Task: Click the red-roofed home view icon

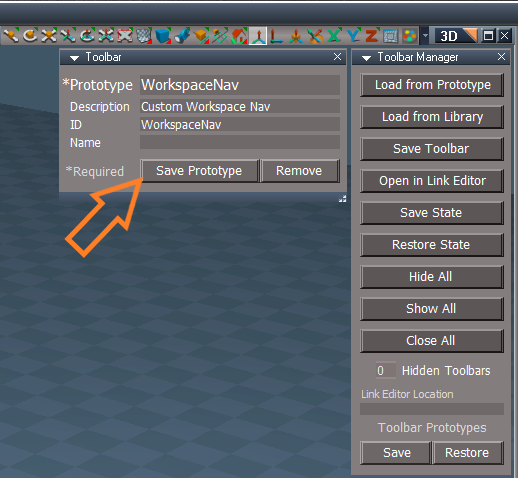Action: click(x=239, y=36)
